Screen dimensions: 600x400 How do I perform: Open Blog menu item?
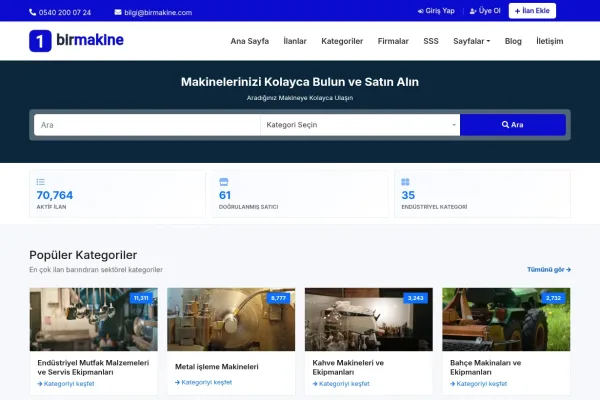pyautogui.click(x=513, y=41)
